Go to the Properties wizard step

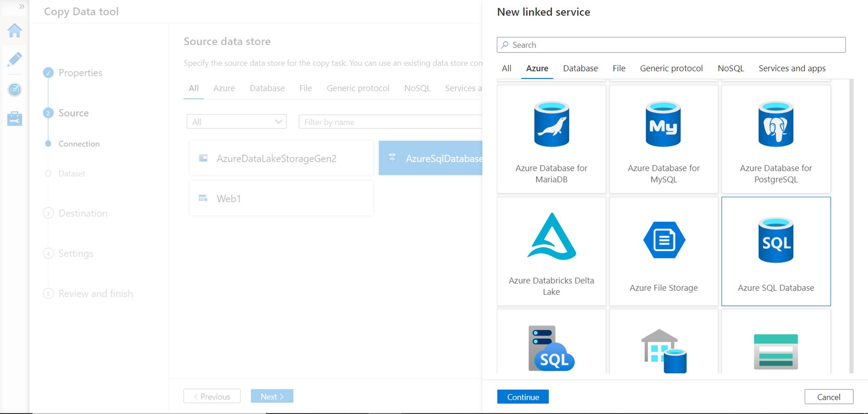point(80,73)
